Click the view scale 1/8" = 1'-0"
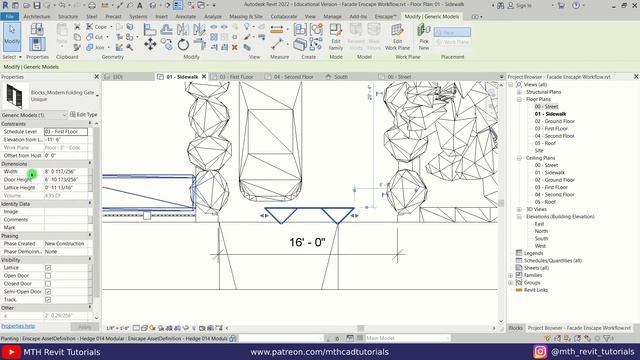Image resolution: width=640 pixels, height=360 pixels. point(118,328)
